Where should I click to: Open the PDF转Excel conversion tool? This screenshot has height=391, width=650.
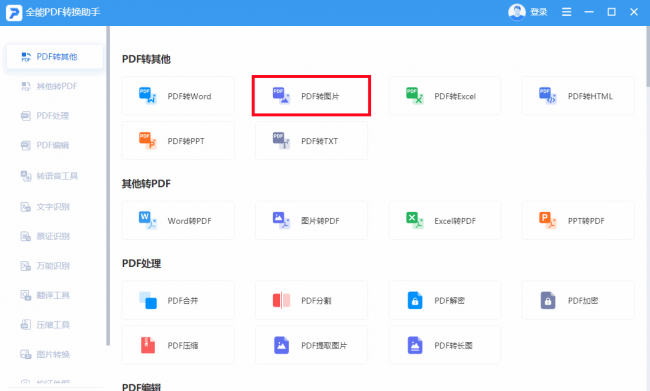coord(445,96)
